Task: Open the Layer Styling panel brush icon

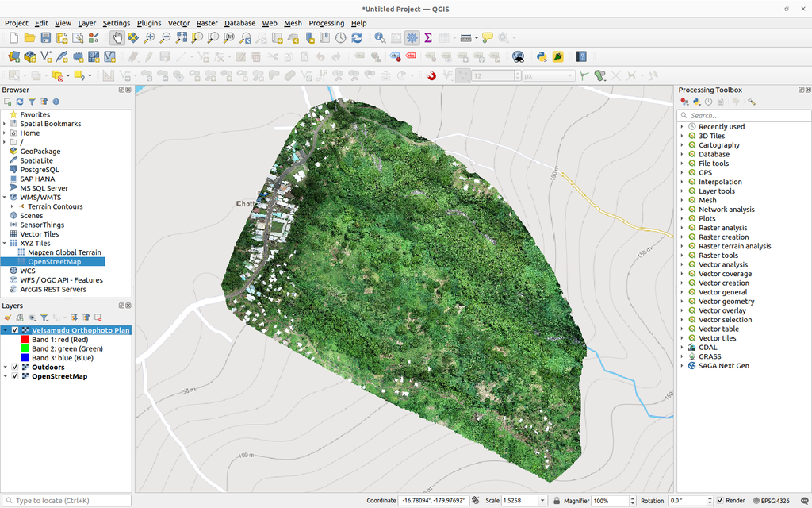Action: [7, 317]
